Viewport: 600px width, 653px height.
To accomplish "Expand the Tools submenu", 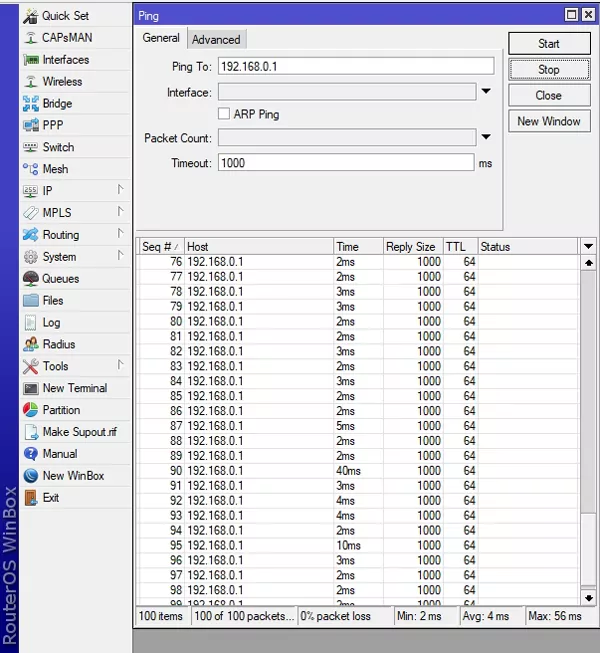I will click(x=120, y=366).
